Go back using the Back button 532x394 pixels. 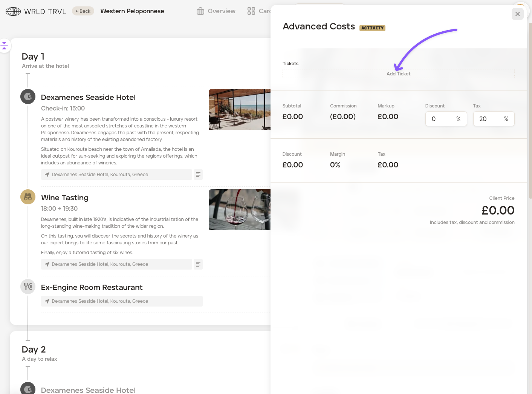tap(83, 11)
